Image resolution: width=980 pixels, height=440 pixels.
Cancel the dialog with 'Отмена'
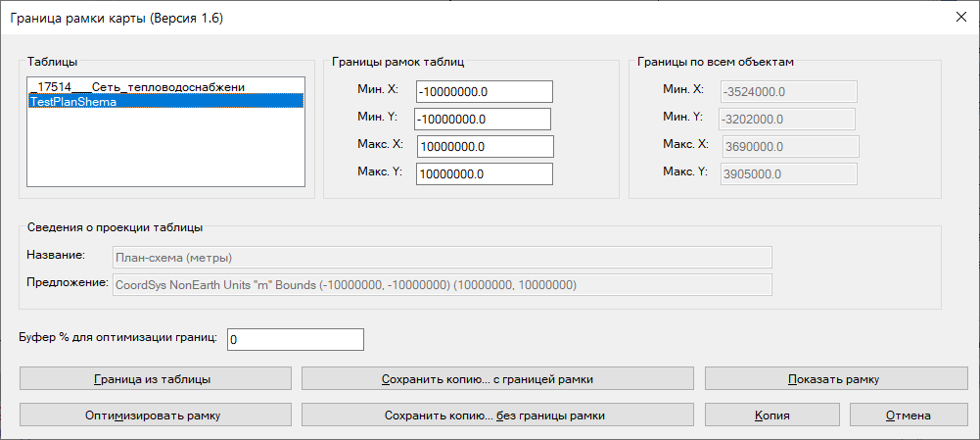pos(907,415)
